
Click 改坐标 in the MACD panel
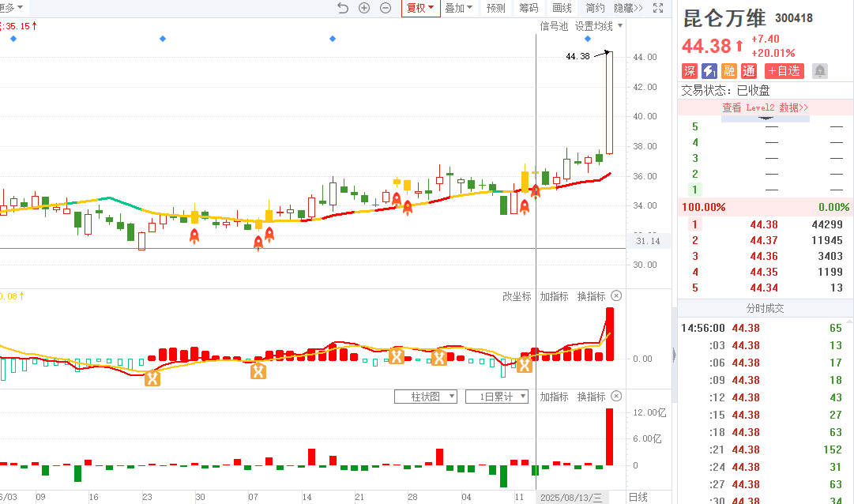coord(517,296)
